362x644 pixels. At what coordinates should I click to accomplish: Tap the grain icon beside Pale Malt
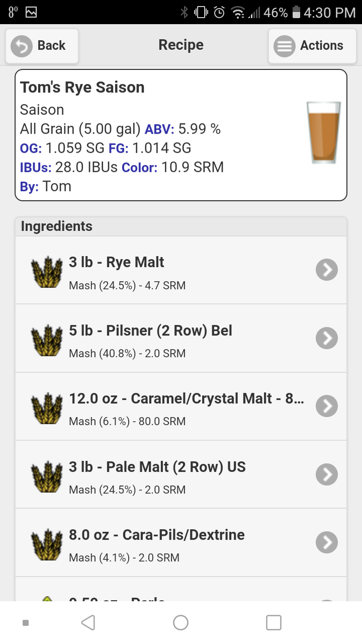[x=47, y=476]
